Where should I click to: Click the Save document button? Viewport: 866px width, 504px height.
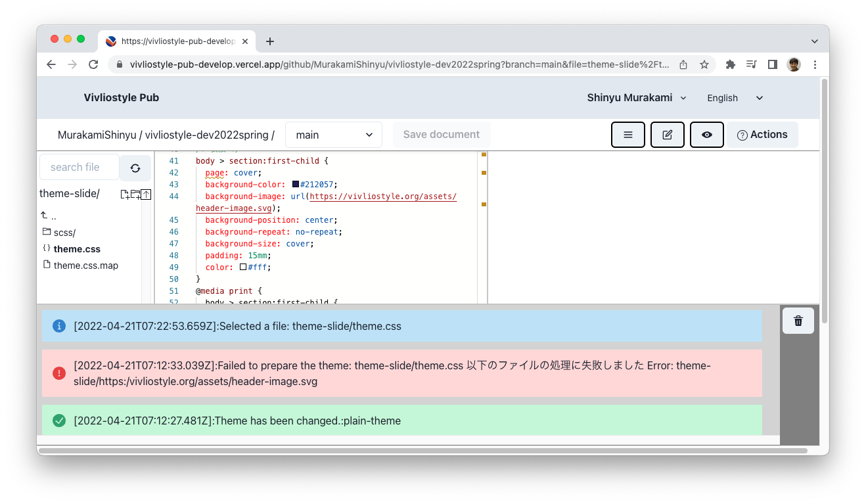pyautogui.click(x=441, y=134)
